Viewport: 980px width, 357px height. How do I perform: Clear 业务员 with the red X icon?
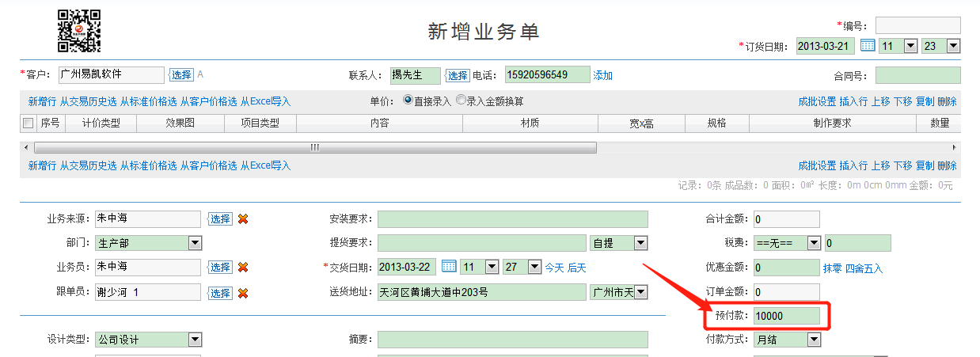click(x=243, y=268)
